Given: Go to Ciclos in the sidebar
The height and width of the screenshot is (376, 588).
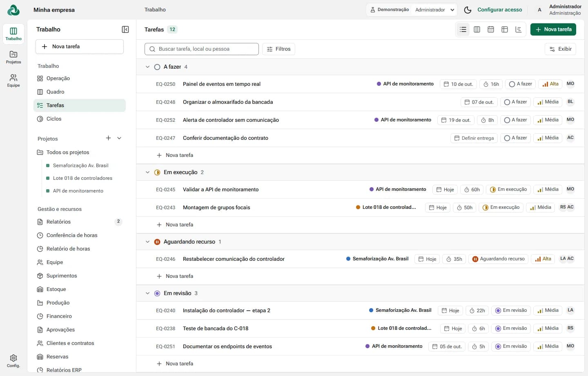Looking at the screenshot, I should [80, 119].
